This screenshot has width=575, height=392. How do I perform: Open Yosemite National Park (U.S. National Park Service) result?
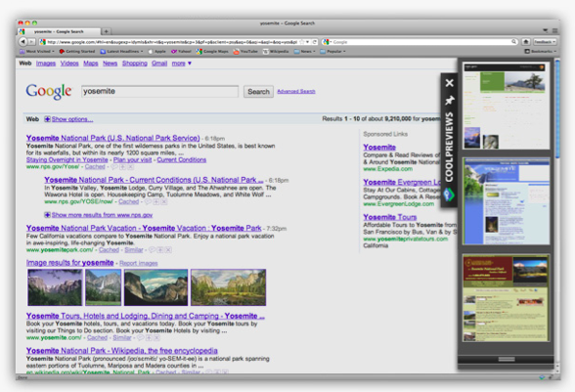(x=113, y=138)
